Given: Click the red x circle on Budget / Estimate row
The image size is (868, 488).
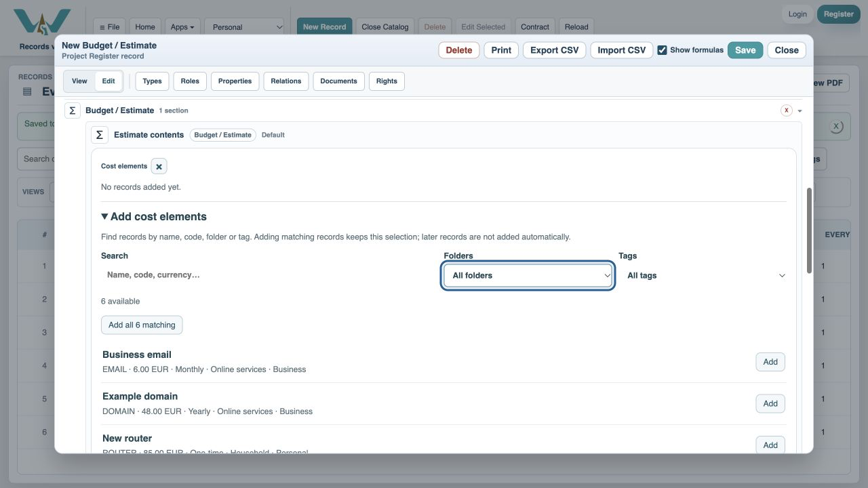Looking at the screenshot, I should 787,110.
